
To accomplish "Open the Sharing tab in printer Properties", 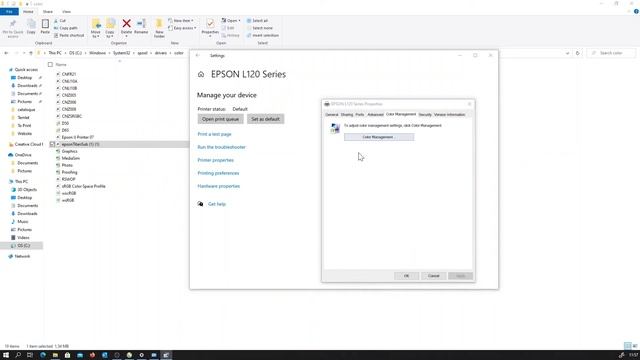I will click(347, 115).
